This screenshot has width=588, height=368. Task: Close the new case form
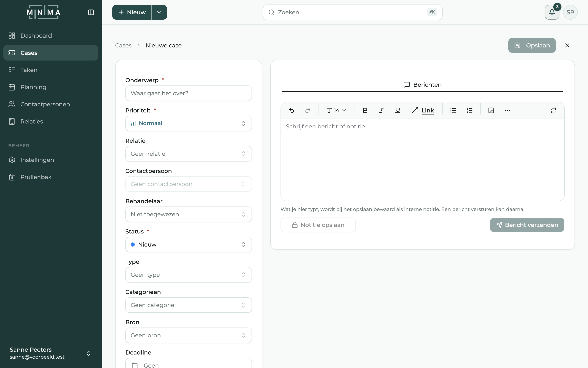click(567, 46)
